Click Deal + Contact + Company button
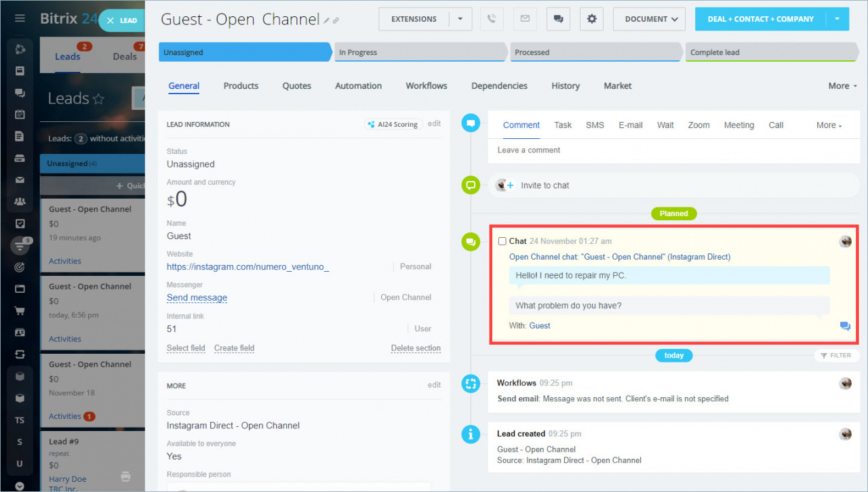 pos(761,19)
